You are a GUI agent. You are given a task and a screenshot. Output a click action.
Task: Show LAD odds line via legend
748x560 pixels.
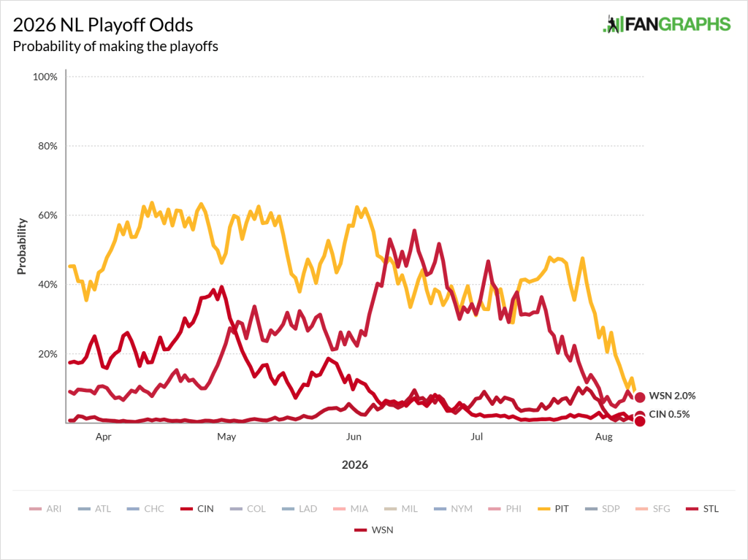pyautogui.click(x=299, y=509)
